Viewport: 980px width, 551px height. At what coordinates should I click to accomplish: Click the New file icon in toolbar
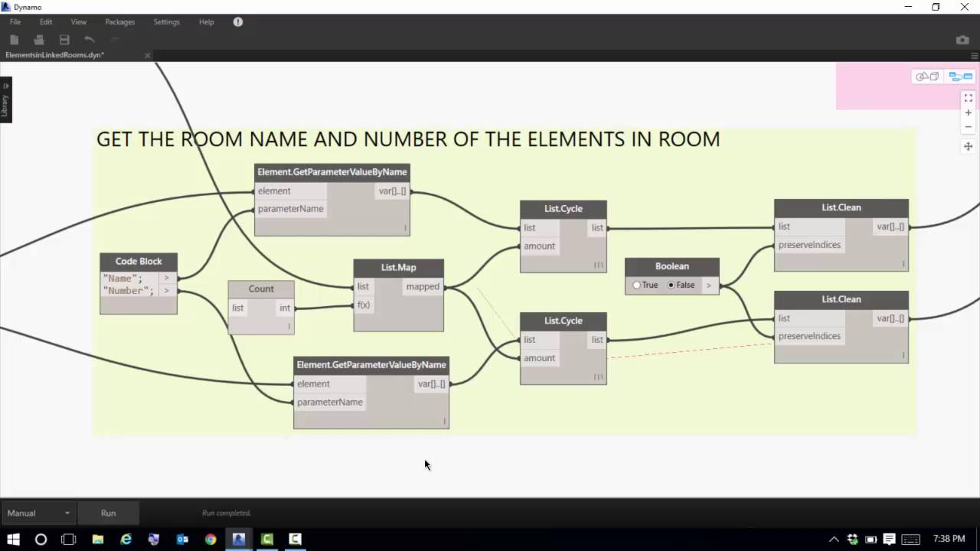coord(15,40)
